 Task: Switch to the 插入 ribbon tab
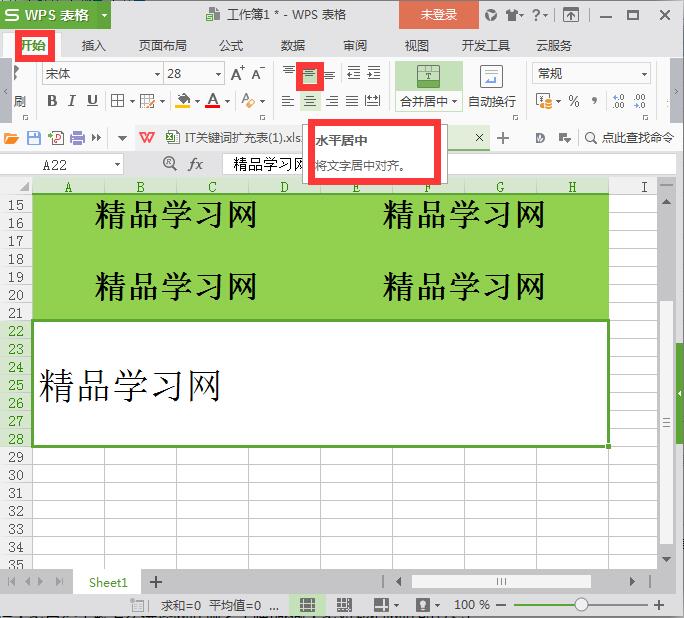[93, 45]
